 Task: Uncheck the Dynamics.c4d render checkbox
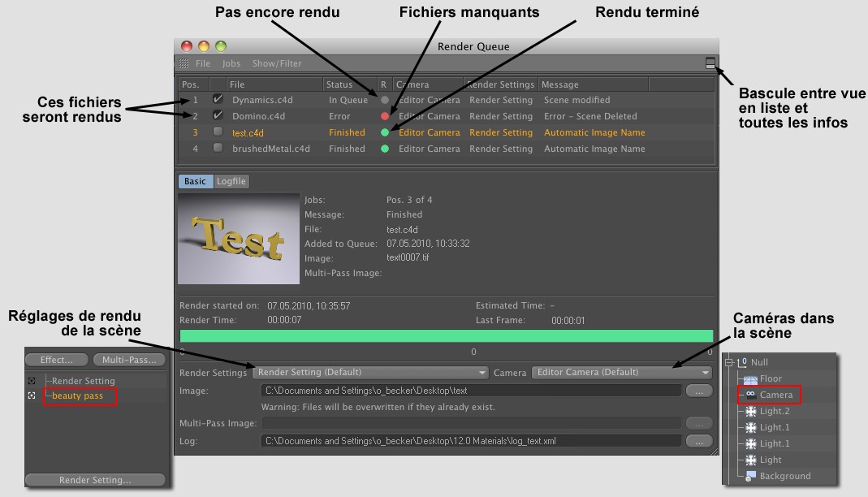(x=218, y=99)
